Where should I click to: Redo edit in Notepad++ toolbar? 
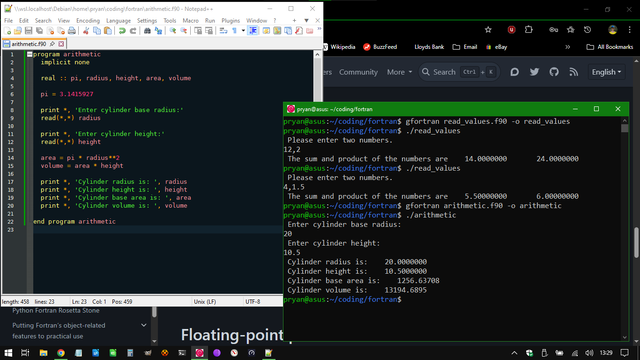click(x=133, y=31)
